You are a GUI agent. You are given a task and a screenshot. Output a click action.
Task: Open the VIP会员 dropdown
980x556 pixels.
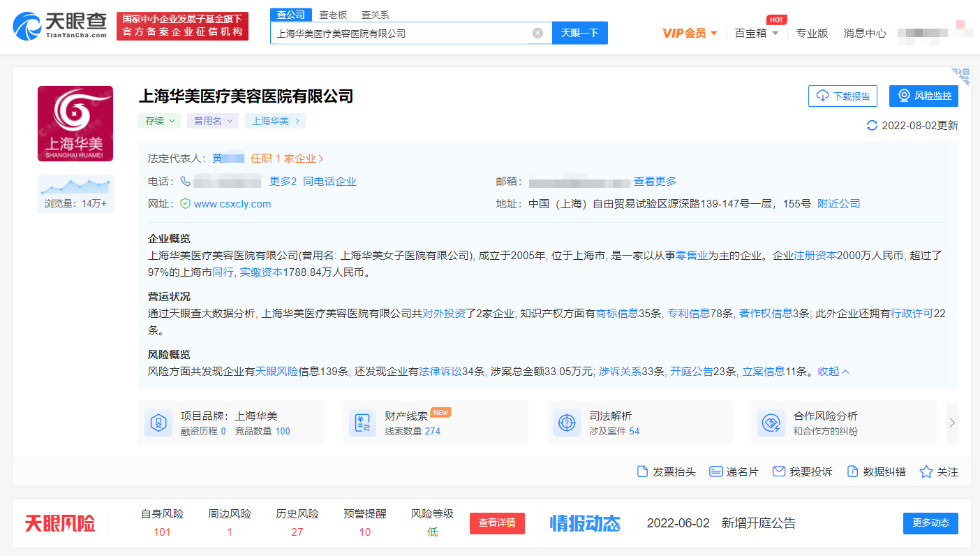(690, 33)
